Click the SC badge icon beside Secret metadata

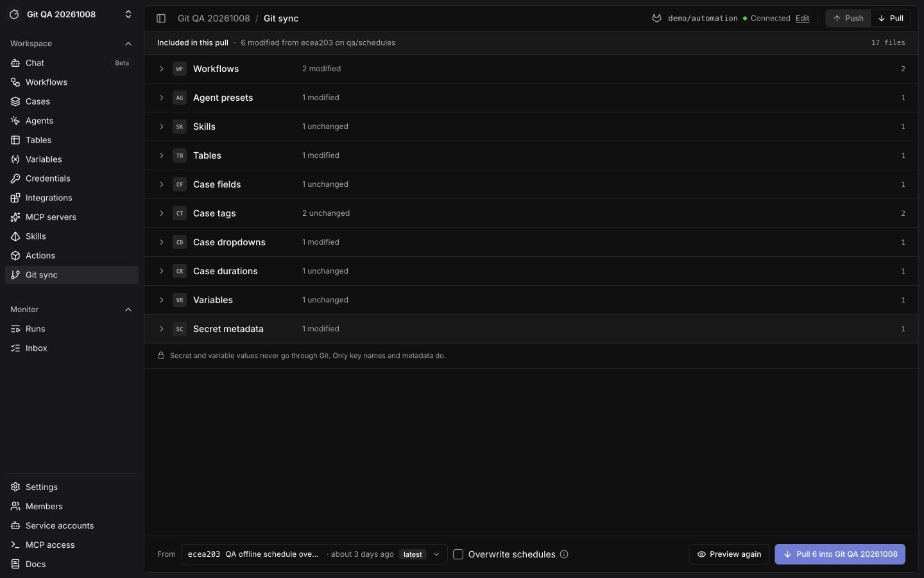(x=180, y=329)
